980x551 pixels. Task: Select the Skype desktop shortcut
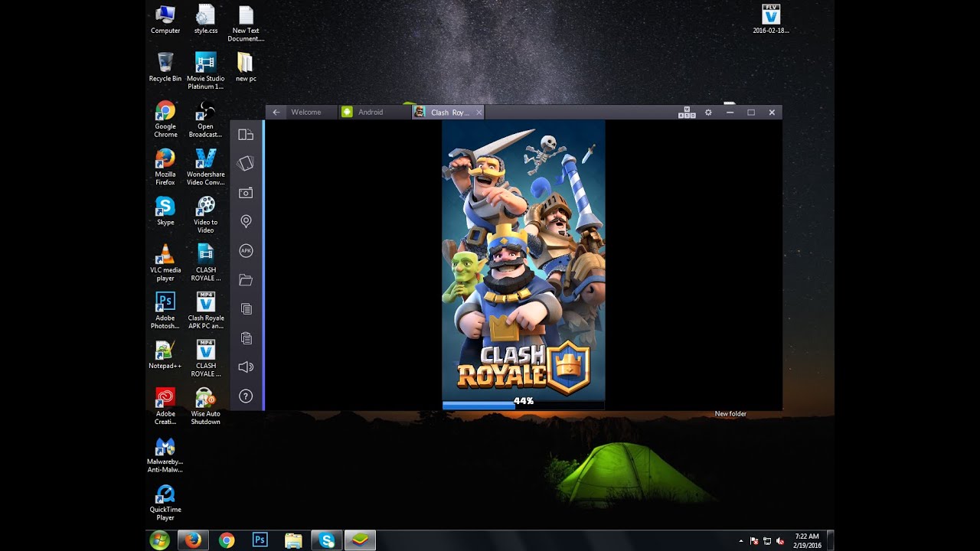pyautogui.click(x=165, y=210)
